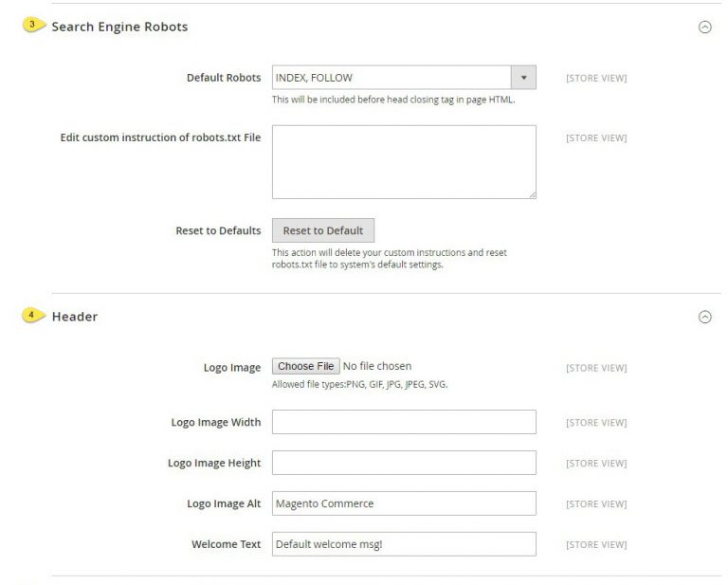Image resolution: width=728 pixels, height=585 pixels.
Task: Click No file chosen text
Action: pyautogui.click(x=377, y=366)
